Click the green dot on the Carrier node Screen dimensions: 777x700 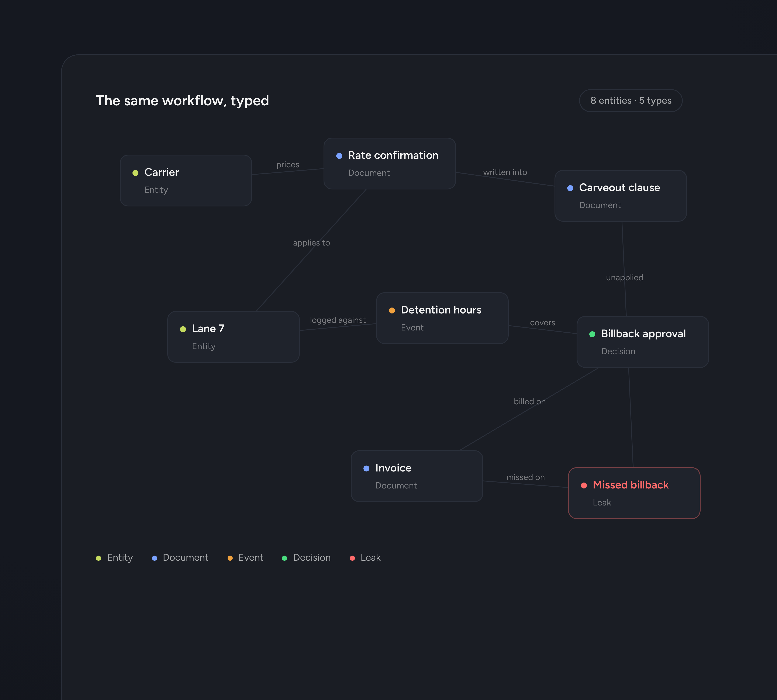point(135,173)
